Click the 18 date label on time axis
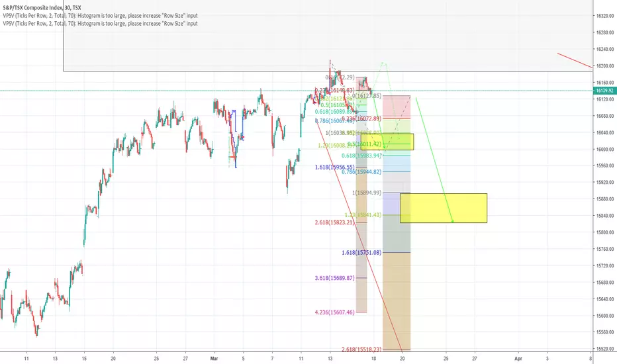 pyautogui.click(x=373, y=359)
